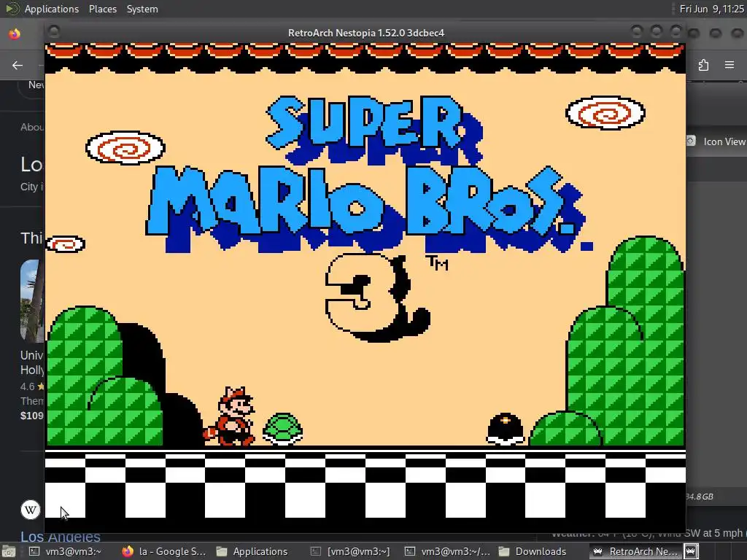Switch to vm3@vm3:~/... terminal taskbar entry

click(447, 551)
